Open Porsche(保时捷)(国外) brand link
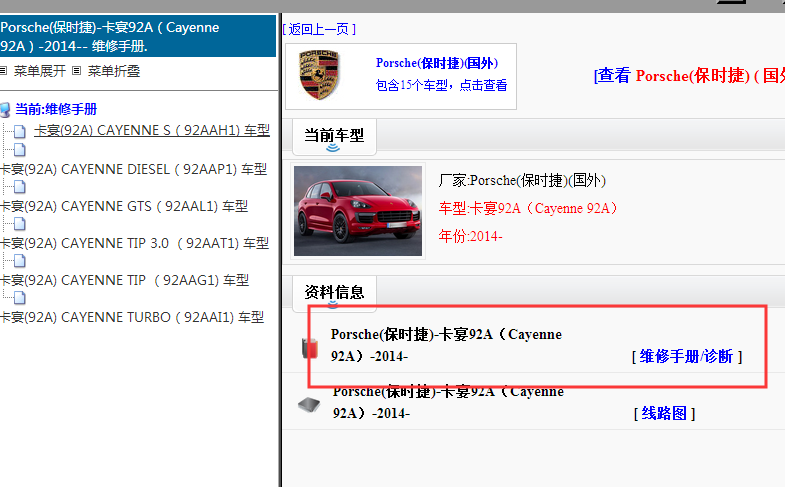The height and width of the screenshot is (487, 785). pos(437,63)
